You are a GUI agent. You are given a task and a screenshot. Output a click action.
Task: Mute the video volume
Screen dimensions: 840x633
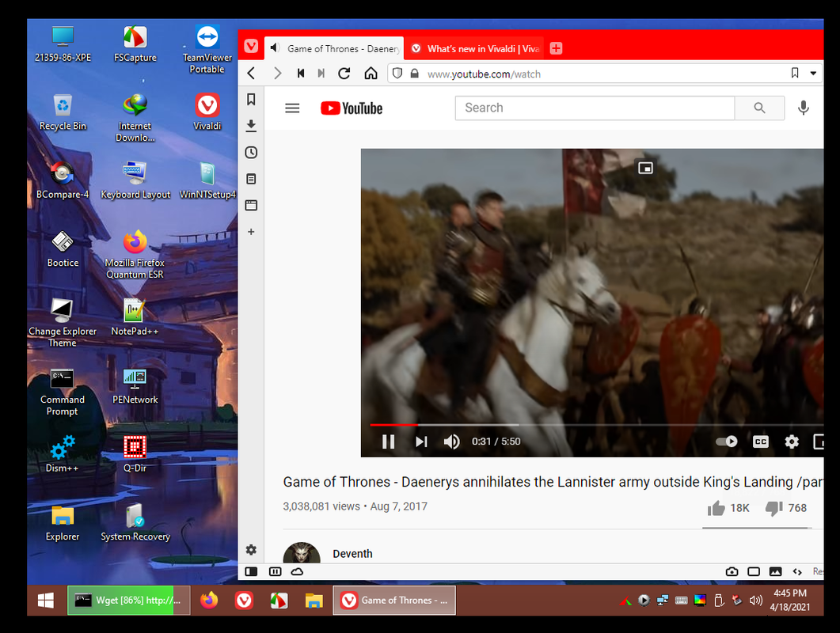click(451, 442)
